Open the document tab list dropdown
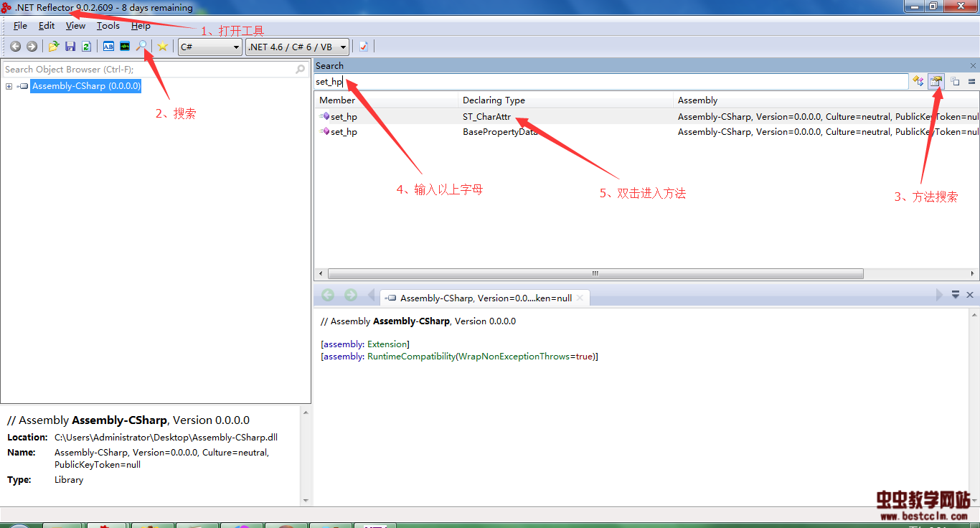Screen dimensions: 980x528 [956, 295]
